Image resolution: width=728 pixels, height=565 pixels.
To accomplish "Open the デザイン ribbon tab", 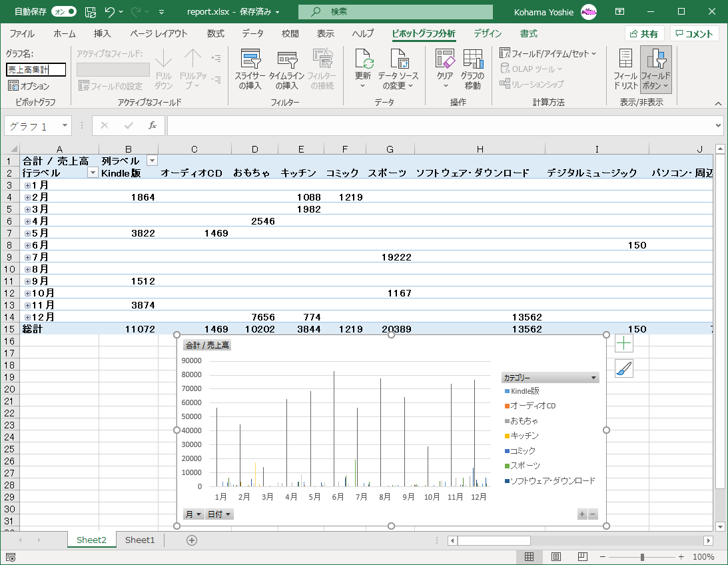I will click(x=488, y=33).
